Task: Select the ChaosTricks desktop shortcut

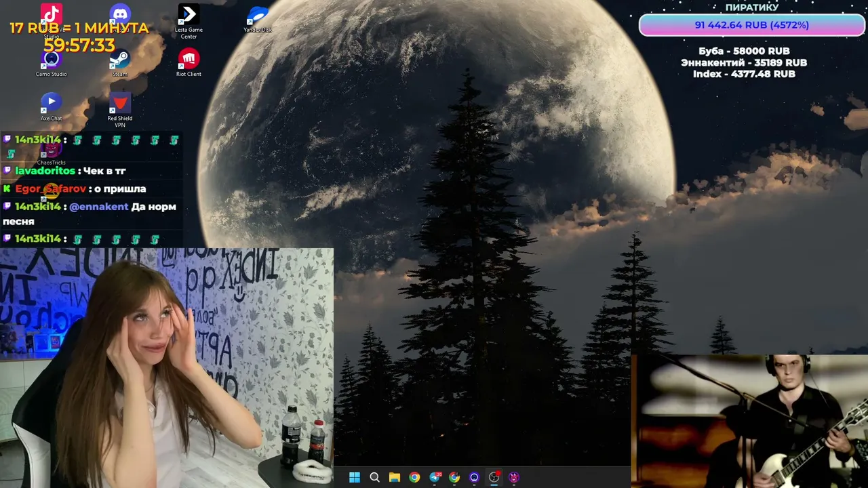Action: coord(52,153)
